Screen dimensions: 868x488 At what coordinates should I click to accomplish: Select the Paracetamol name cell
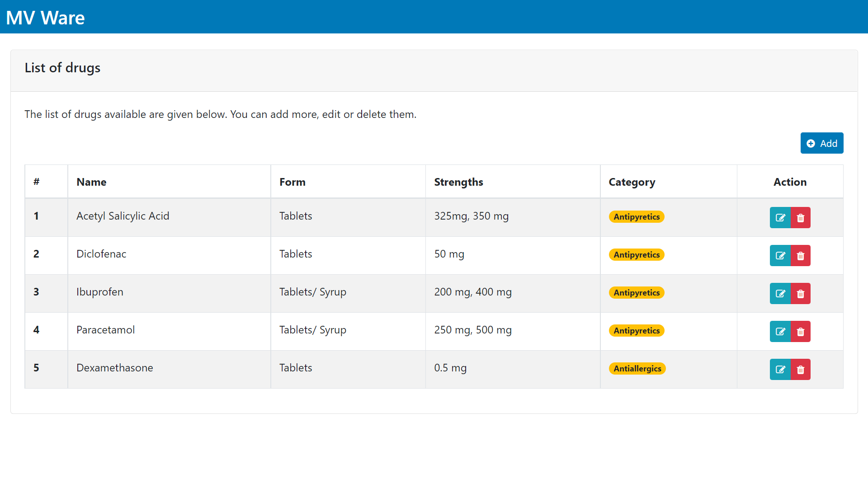coord(105,330)
